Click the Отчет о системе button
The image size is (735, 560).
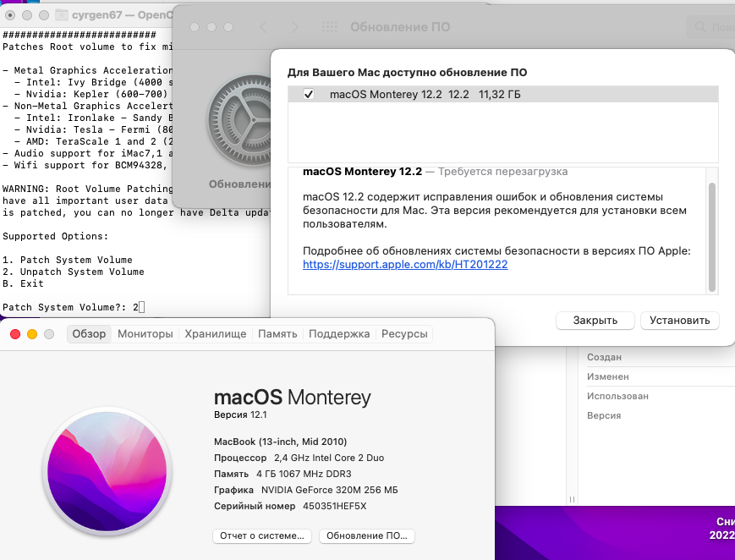coord(262,535)
